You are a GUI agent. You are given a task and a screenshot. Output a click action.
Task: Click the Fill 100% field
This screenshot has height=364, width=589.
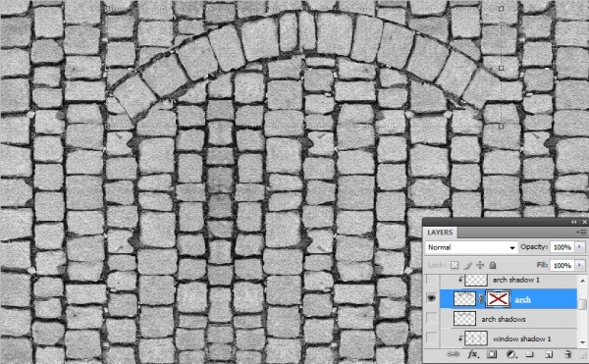pos(562,265)
